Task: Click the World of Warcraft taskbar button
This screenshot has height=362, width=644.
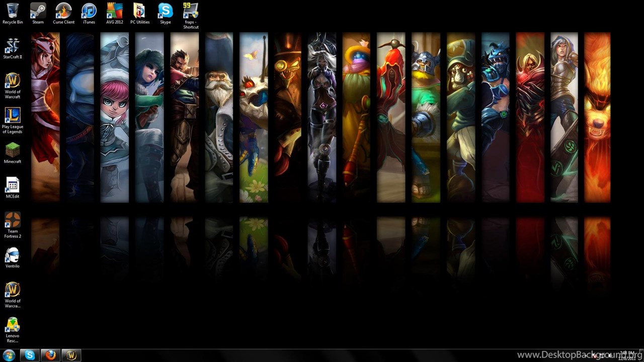Action: click(x=71, y=355)
